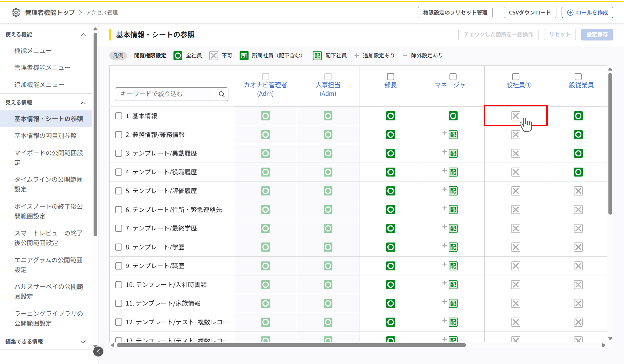
Task: Click カオナビ管理者 icon for 1. 基本情報
Action: click(266, 116)
